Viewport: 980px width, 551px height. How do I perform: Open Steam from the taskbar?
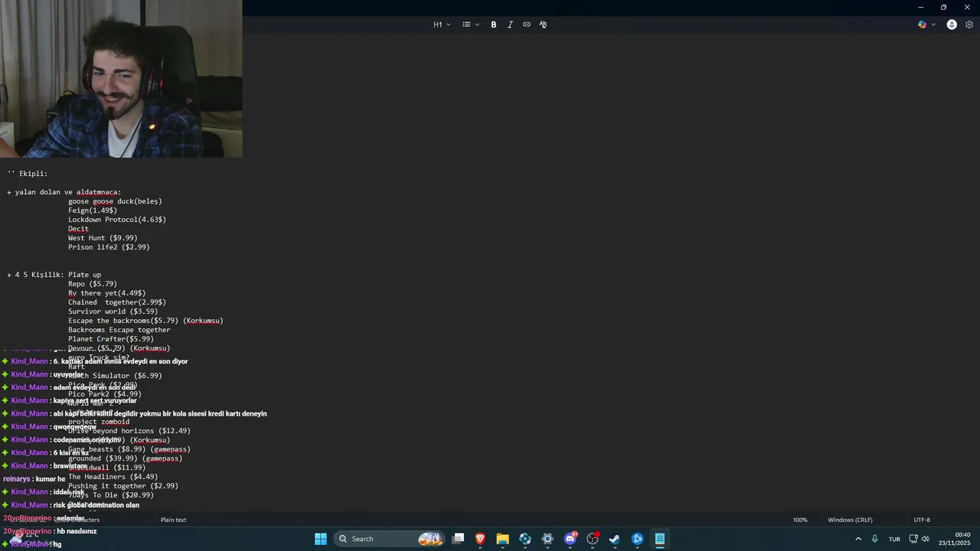tap(615, 539)
